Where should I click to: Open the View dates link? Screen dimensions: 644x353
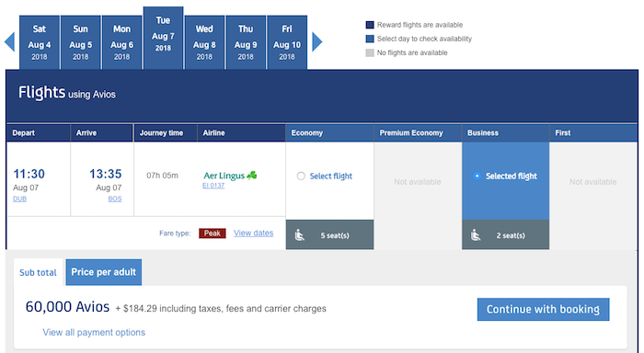[x=253, y=233]
